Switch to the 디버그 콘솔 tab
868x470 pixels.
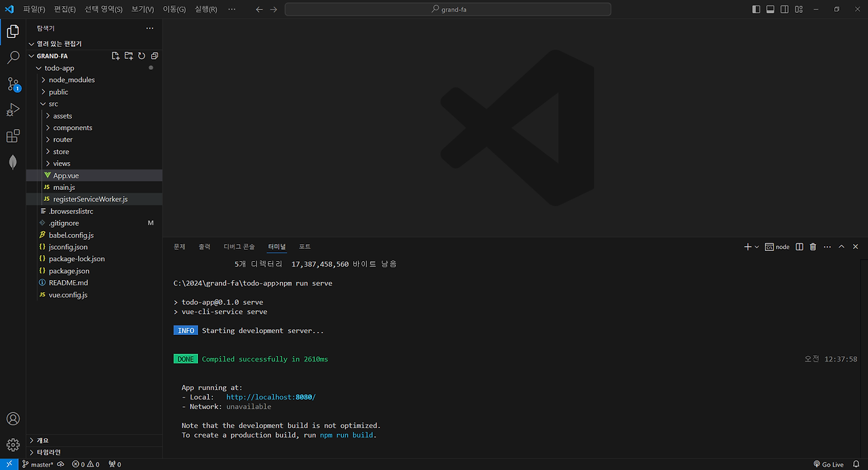click(x=239, y=247)
